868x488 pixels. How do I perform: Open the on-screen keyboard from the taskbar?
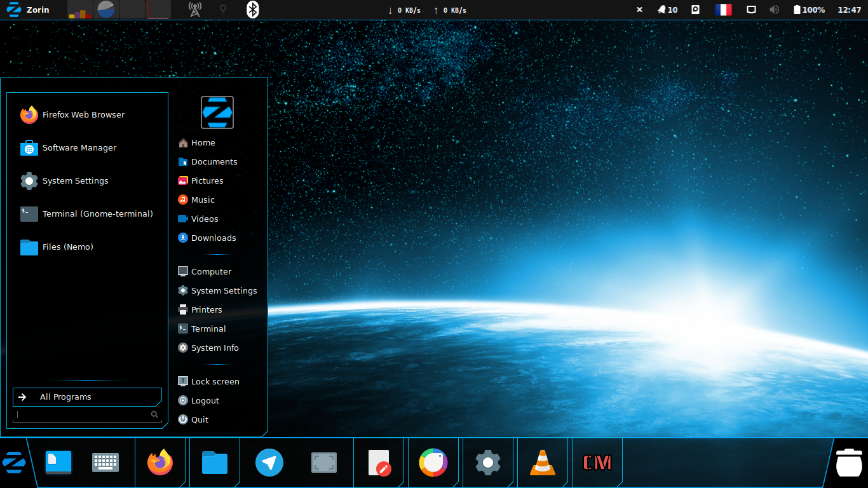coord(105,463)
